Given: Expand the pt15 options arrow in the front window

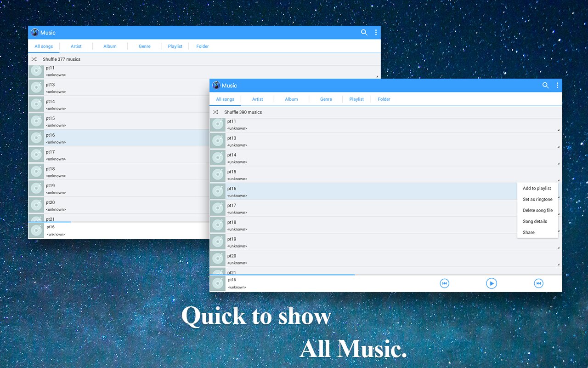Looking at the screenshot, I should (x=559, y=180).
